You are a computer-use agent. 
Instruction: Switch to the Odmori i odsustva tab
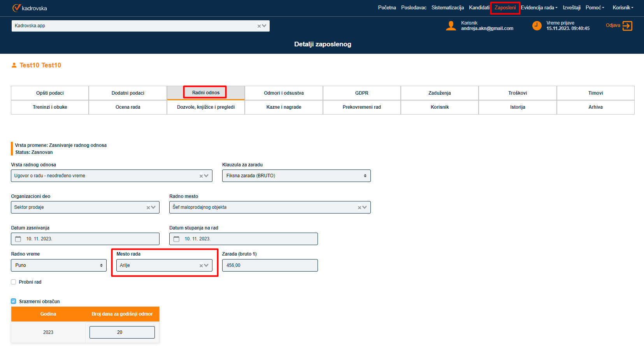click(x=284, y=93)
